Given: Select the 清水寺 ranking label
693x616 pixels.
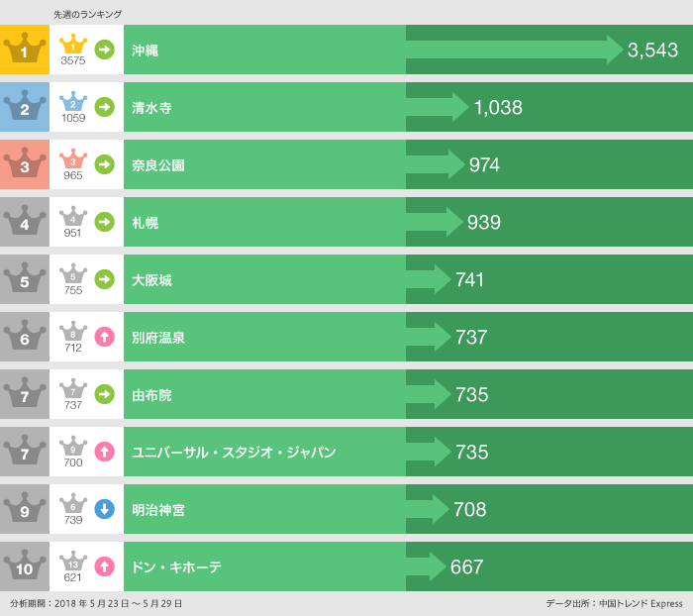Looking at the screenshot, I should click(x=151, y=108).
